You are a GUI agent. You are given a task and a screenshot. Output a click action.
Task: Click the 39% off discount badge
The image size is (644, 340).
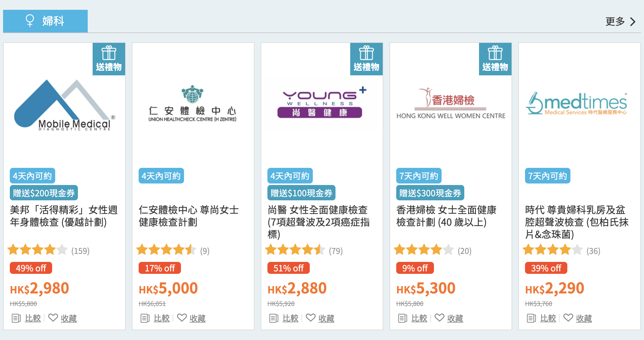(546, 268)
